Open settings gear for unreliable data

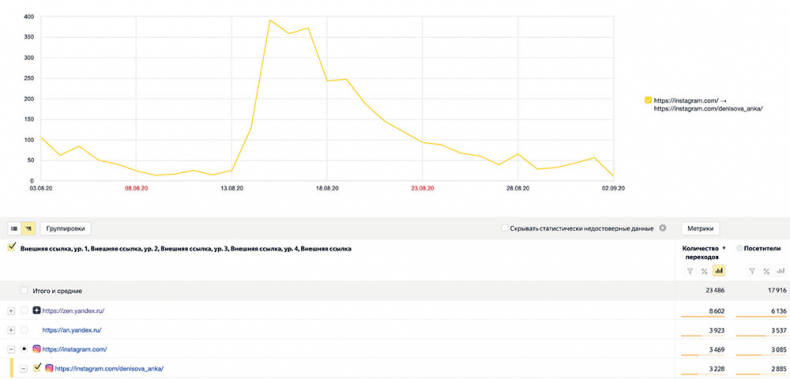pos(663,228)
